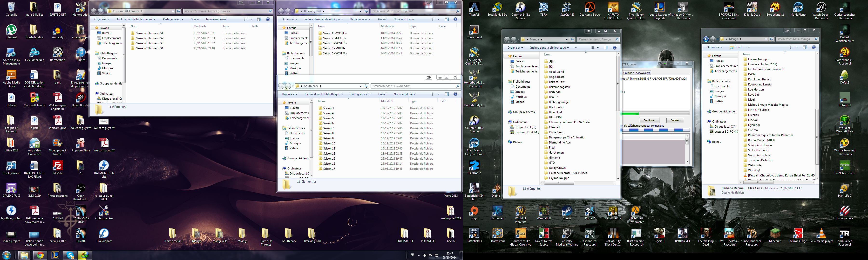868x260 pixels.
Task: Go back in the right Manga window
Action: pos(706,39)
